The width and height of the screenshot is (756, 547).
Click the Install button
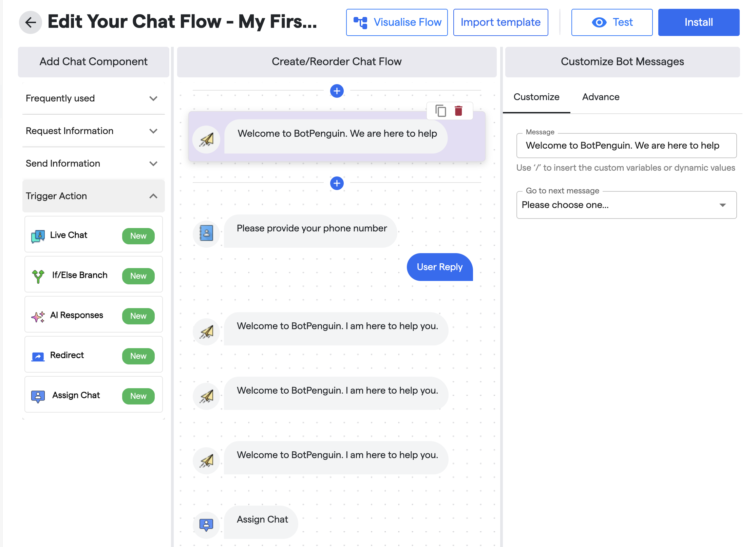(698, 22)
